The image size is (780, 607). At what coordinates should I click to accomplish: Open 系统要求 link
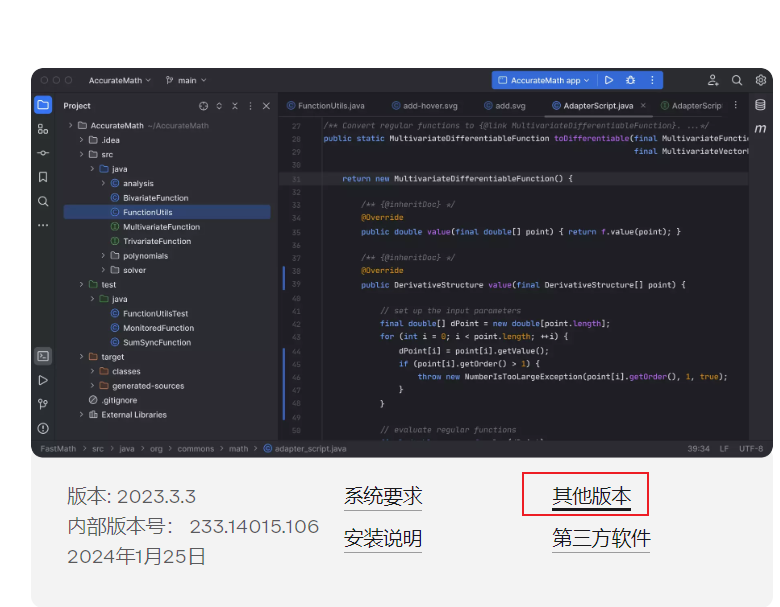[x=383, y=497]
